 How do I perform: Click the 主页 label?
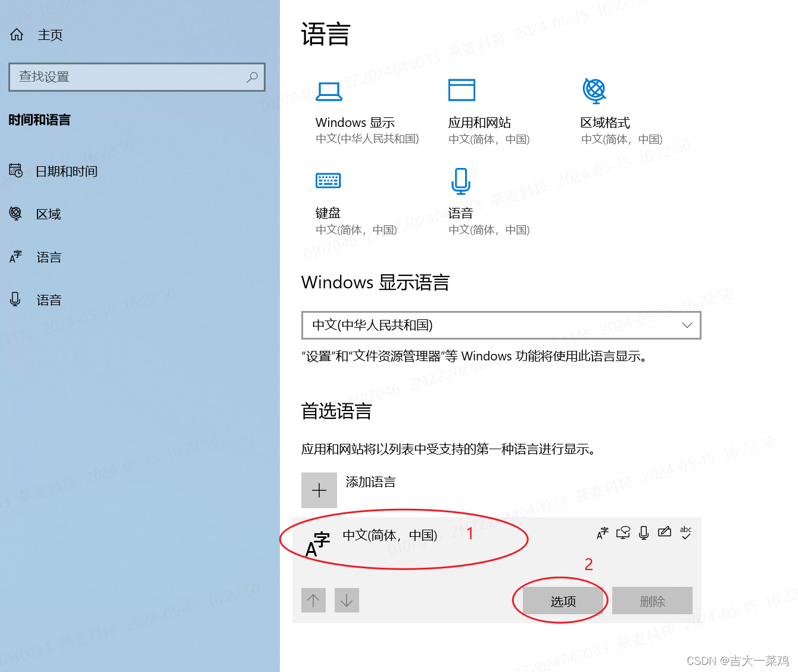click(x=50, y=35)
